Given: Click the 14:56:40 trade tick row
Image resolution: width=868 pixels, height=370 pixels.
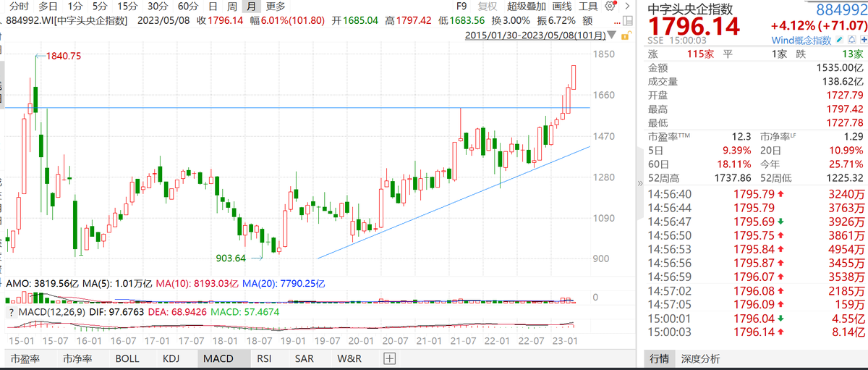Looking at the screenshot, I should coord(755,193).
